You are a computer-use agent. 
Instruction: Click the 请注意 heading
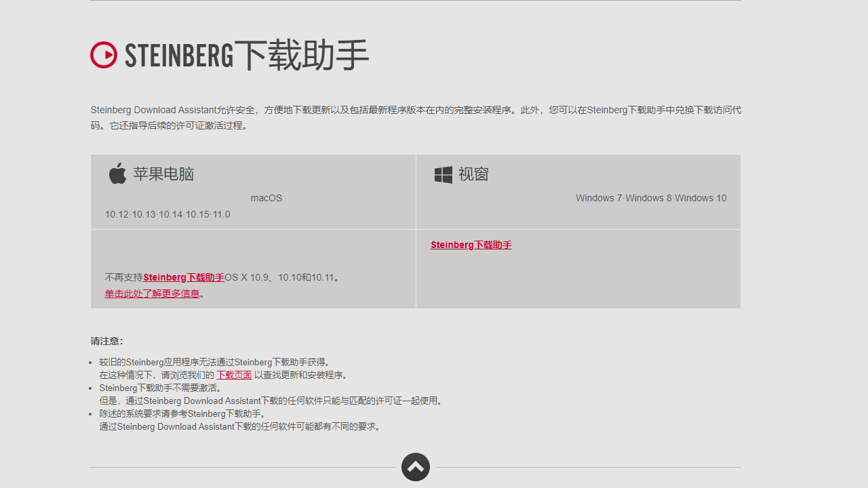pyautogui.click(x=105, y=341)
